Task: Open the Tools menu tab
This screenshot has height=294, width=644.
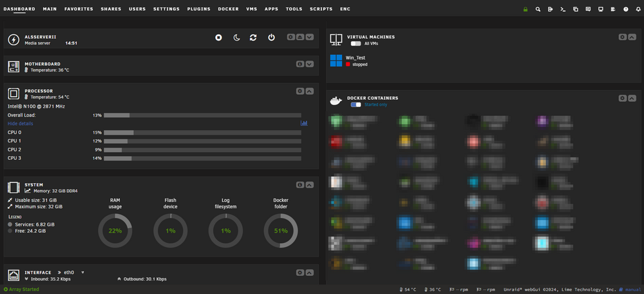Action: [294, 9]
